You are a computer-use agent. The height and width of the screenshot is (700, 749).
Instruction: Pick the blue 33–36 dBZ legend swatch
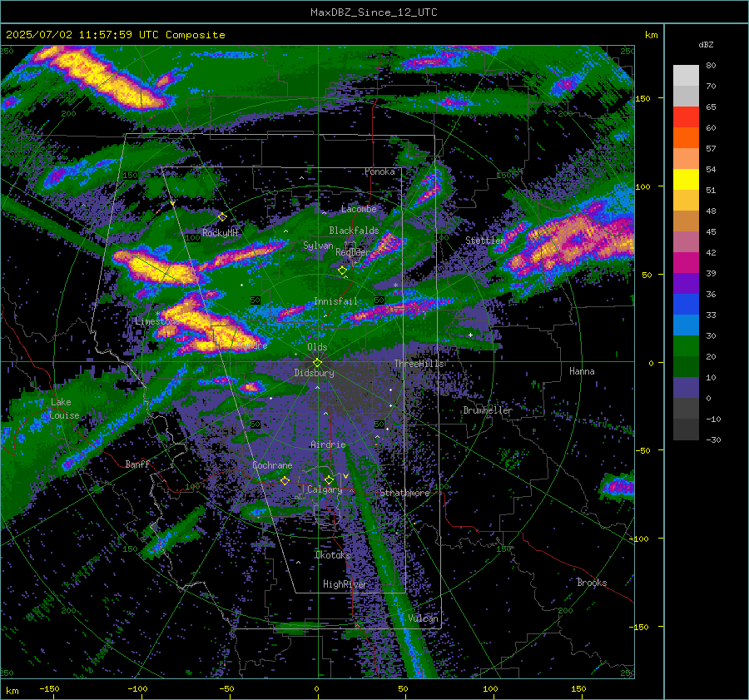coord(686,305)
